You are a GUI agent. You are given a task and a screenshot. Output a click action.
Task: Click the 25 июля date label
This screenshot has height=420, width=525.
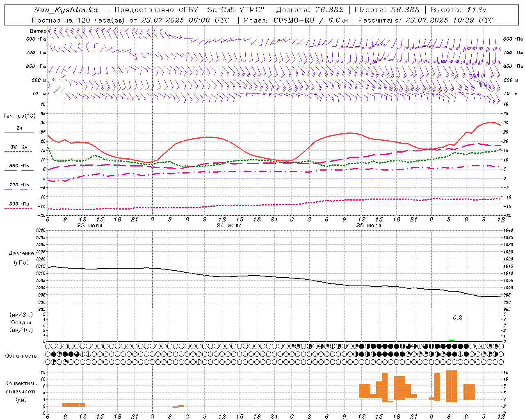pyautogui.click(x=369, y=226)
